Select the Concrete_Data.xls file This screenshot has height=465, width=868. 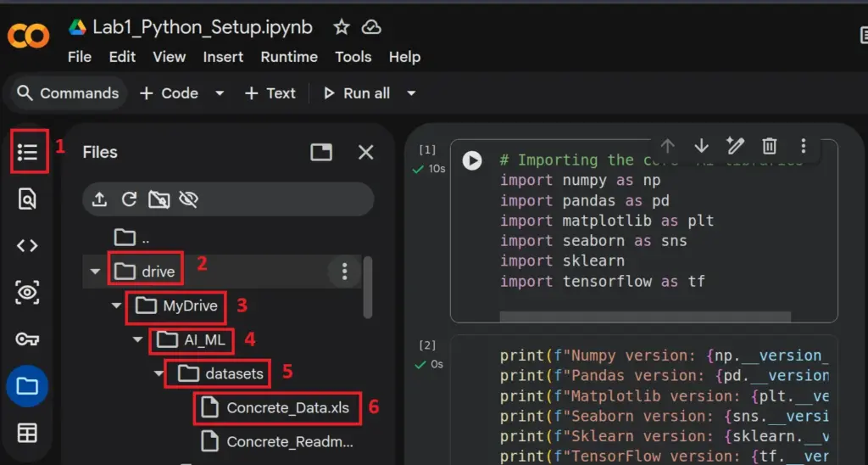tap(275, 408)
